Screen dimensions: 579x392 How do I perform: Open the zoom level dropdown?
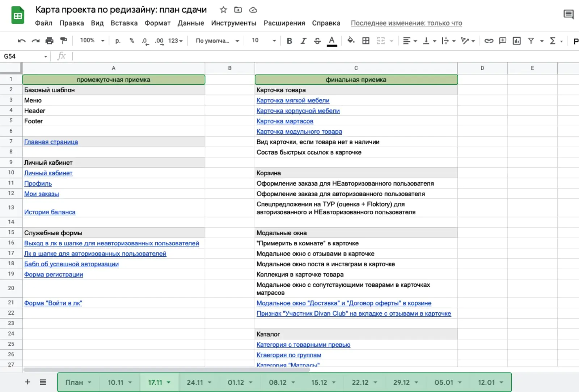(92, 41)
